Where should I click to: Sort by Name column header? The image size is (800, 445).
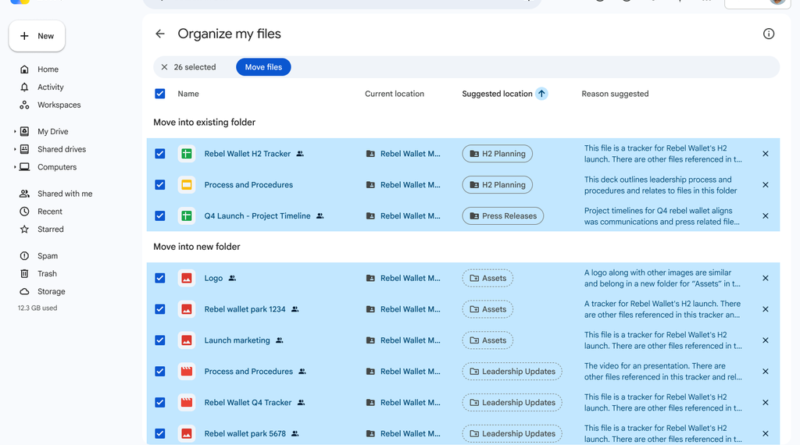coord(188,94)
